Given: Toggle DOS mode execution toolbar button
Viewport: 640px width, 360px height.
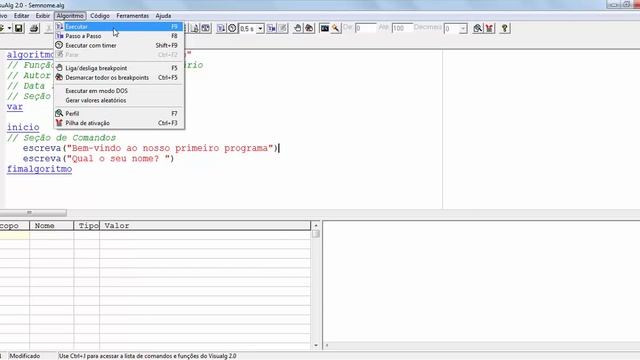Looking at the screenshot, I should pyautogui.click(x=324, y=28).
